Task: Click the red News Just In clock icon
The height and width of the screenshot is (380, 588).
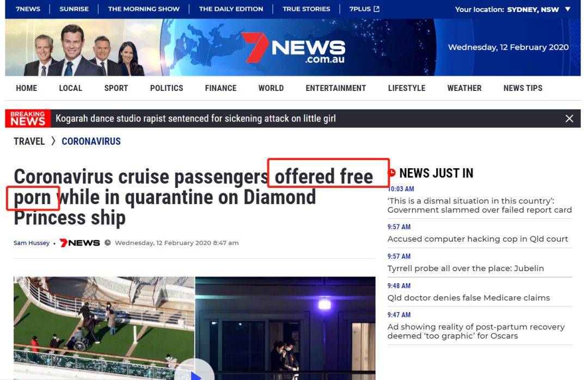Action: pos(392,173)
